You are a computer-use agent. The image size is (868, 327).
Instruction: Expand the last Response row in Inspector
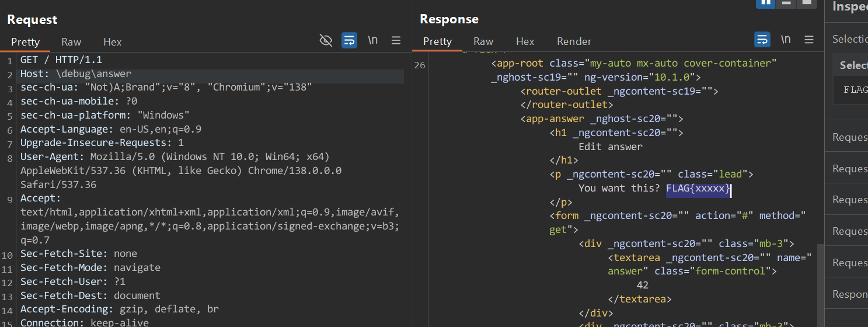coord(849,294)
